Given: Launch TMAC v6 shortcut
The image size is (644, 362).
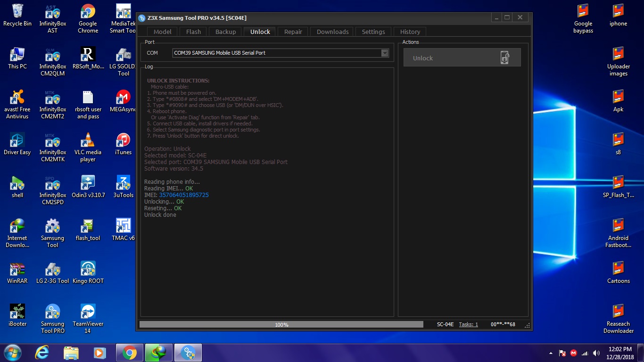Looking at the screenshot, I should (123, 230).
